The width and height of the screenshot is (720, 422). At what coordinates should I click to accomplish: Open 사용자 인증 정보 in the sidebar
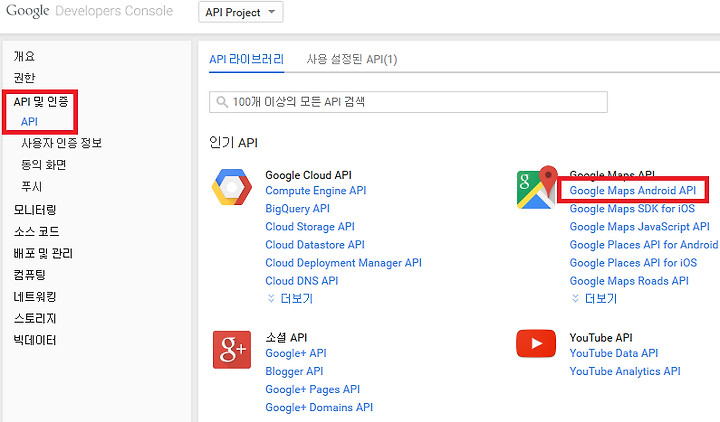[62, 143]
